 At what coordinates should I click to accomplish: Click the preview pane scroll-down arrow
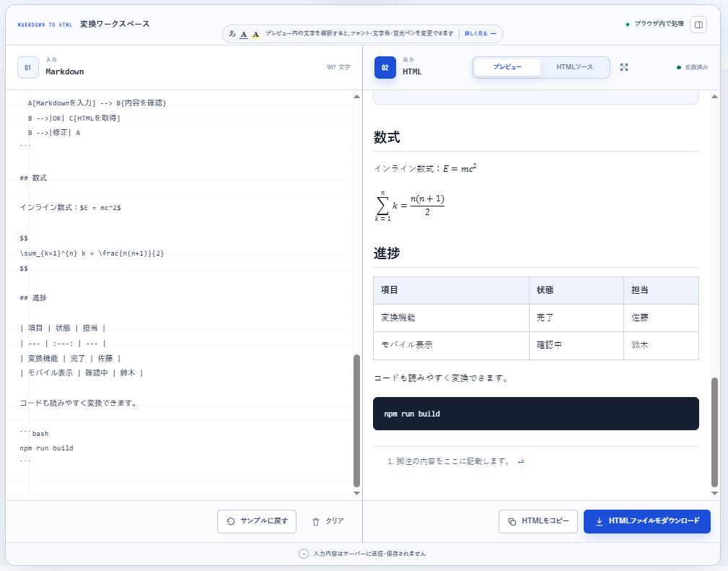(x=714, y=494)
